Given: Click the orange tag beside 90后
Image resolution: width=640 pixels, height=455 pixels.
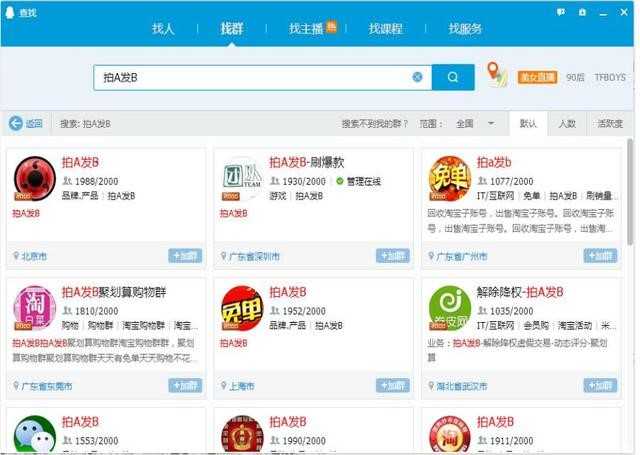Looking at the screenshot, I should pyautogui.click(x=537, y=77).
